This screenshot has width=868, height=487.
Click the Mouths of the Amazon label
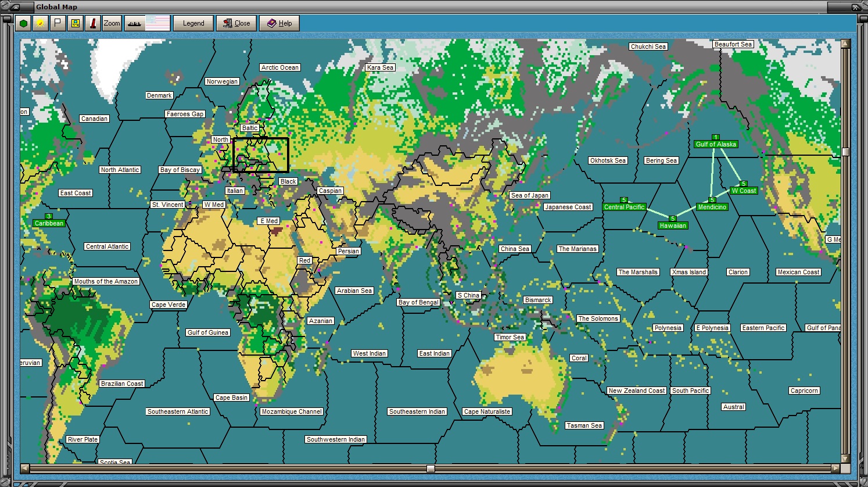click(106, 281)
